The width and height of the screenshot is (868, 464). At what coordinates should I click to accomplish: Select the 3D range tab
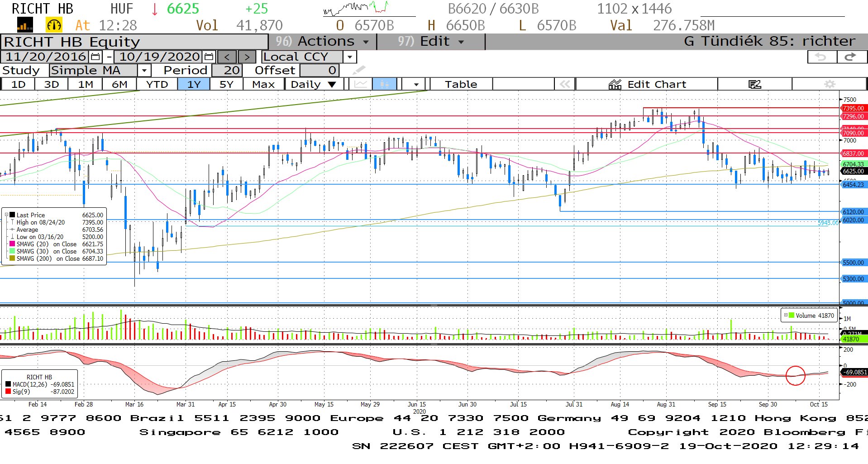[x=52, y=84]
